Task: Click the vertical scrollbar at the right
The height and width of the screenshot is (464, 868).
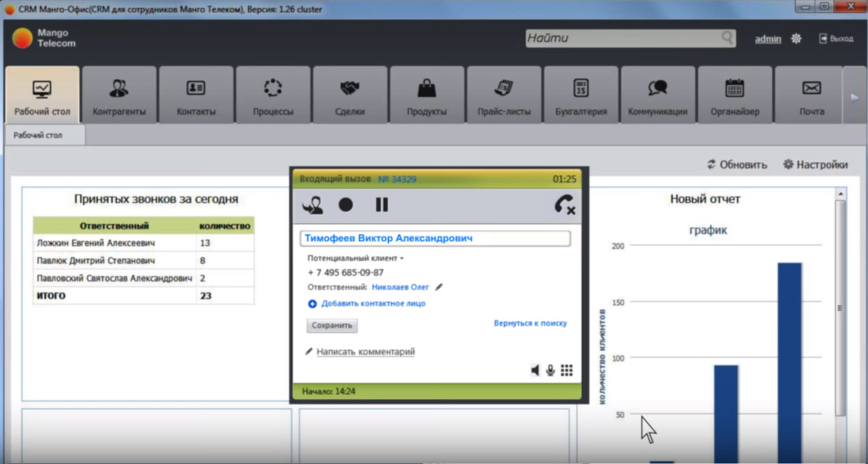Action: point(840,308)
